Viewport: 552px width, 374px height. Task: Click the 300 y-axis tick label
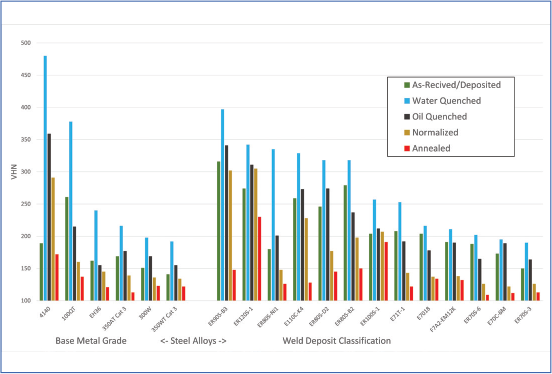click(26, 172)
